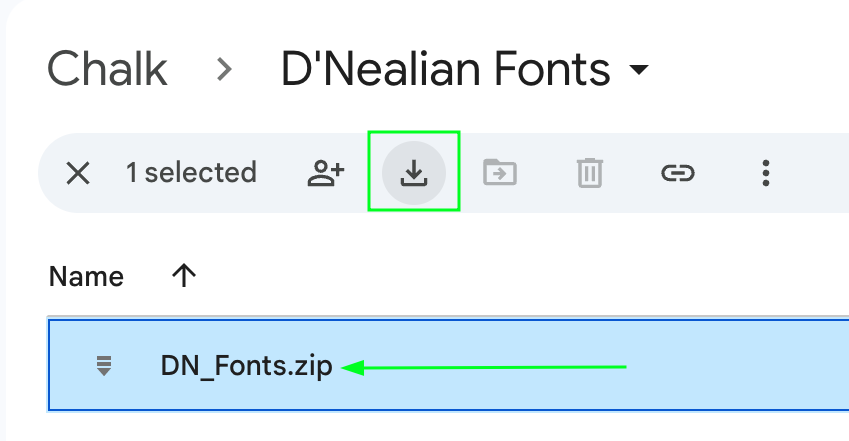Image resolution: width=849 pixels, height=441 pixels.
Task: Click the download icon in the toolbar
Action: coord(413,173)
